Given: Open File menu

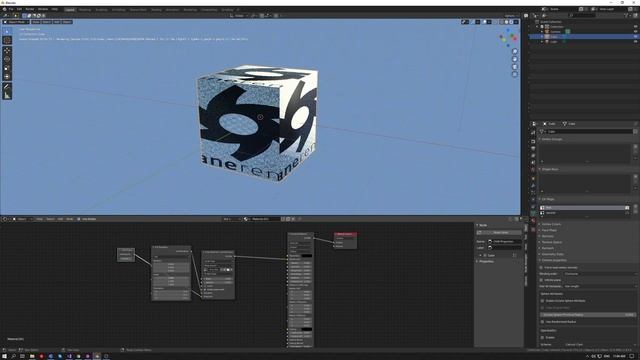Looking at the screenshot, I should [x=11, y=9].
